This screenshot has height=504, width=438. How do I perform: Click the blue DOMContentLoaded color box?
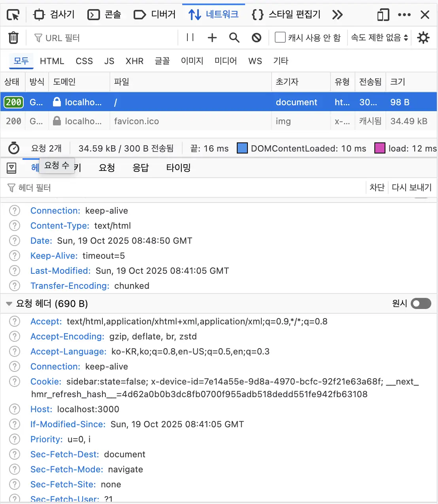[x=242, y=148]
